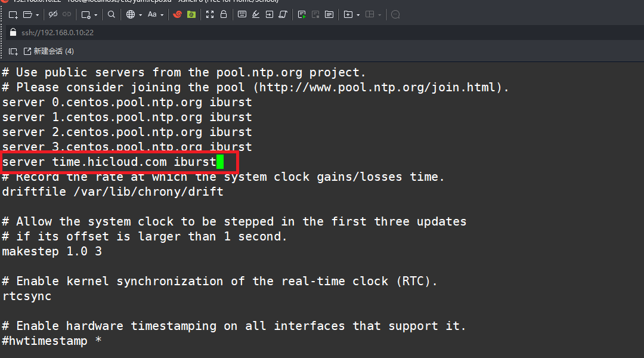Click the '#hwtimestamp *' line
644x358 pixels.
[52, 341]
